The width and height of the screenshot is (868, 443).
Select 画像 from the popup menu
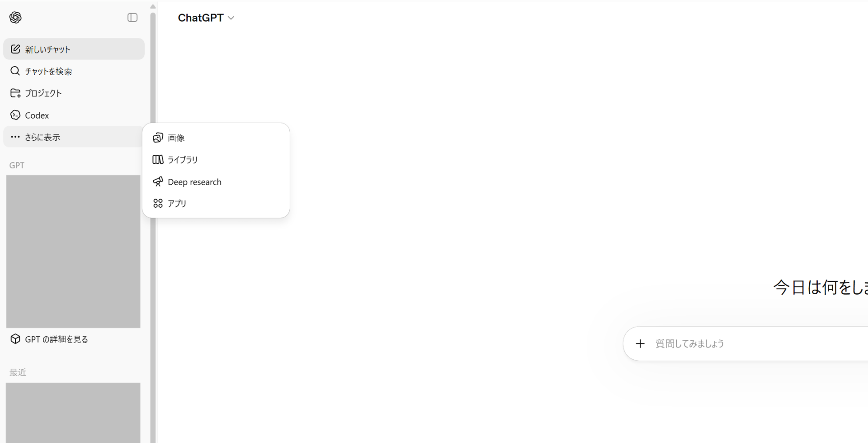(x=176, y=138)
